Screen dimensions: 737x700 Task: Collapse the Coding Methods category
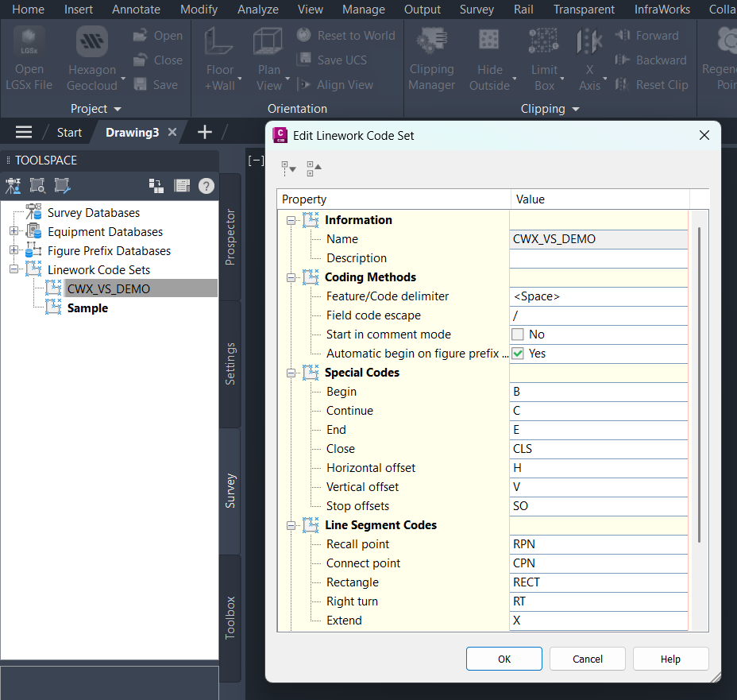[x=291, y=277]
